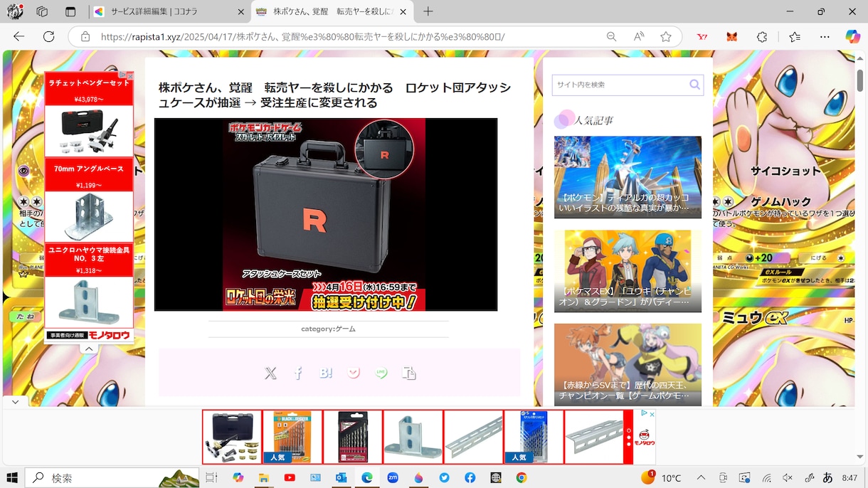The height and width of the screenshot is (488, 868).
Task: Show hidden system tray icons
Action: 701,478
